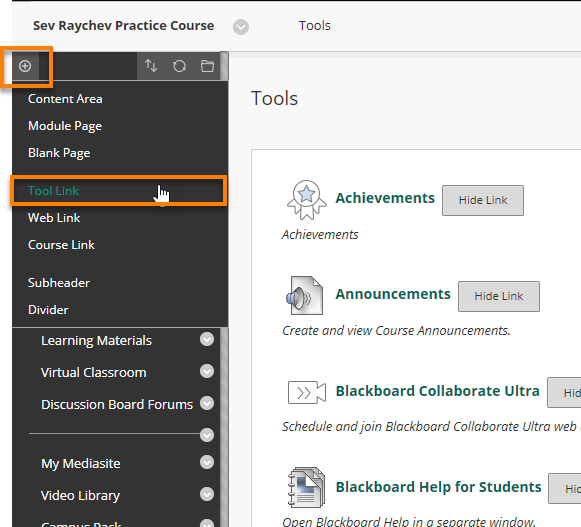
Task: Open the Blackboard Collaborate Ultra link
Action: 438,391
